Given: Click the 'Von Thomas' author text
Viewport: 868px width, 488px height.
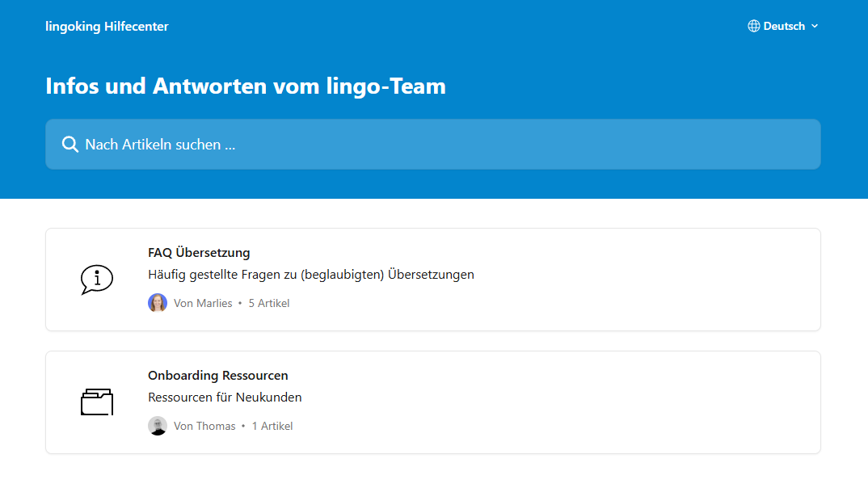Looking at the screenshot, I should pyautogui.click(x=204, y=426).
